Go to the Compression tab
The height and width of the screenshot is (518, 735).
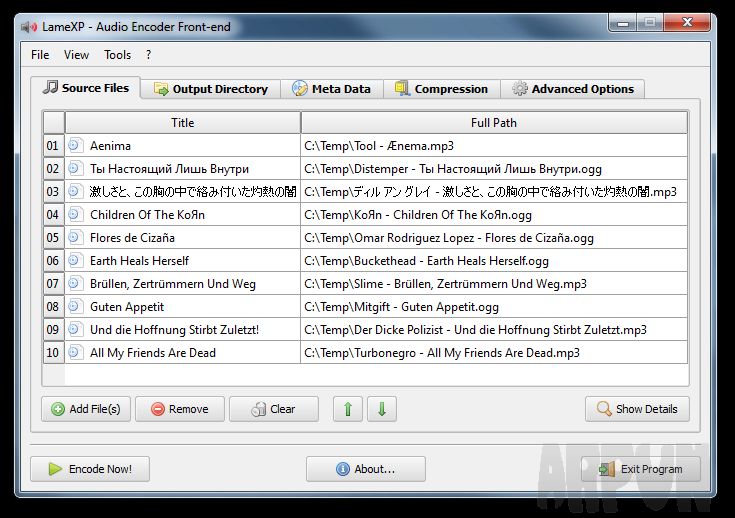click(x=441, y=89)
